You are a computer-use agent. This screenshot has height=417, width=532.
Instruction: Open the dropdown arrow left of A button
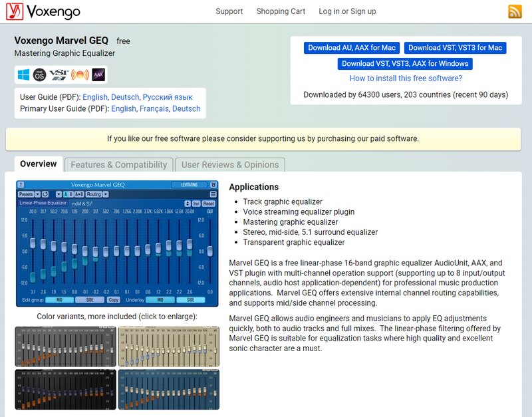59,194
